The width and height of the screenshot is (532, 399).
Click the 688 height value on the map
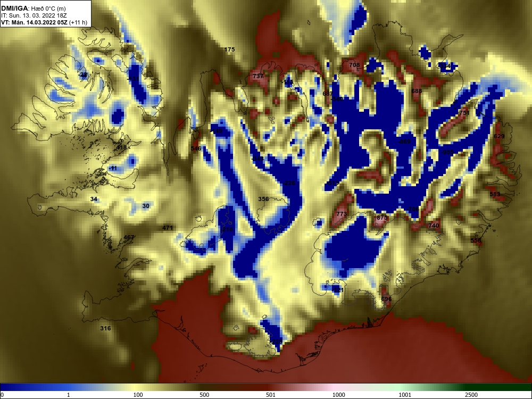pos(417,91)
